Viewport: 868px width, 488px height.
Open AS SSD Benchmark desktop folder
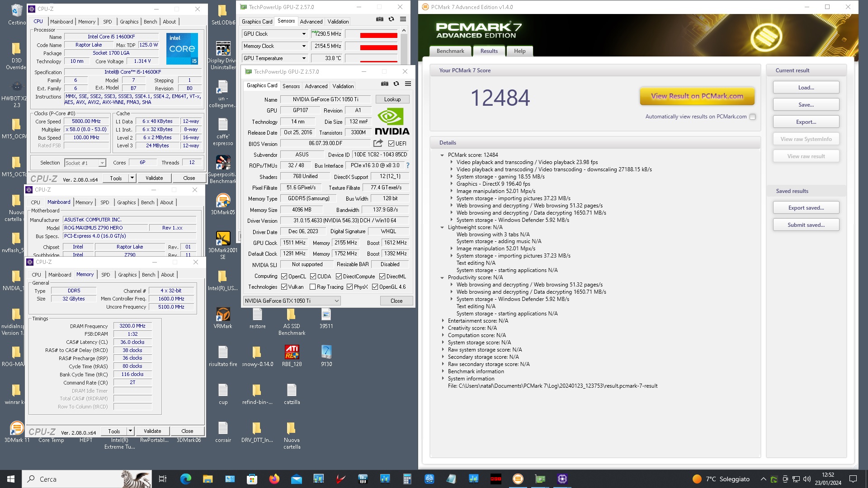pos(292,321)
